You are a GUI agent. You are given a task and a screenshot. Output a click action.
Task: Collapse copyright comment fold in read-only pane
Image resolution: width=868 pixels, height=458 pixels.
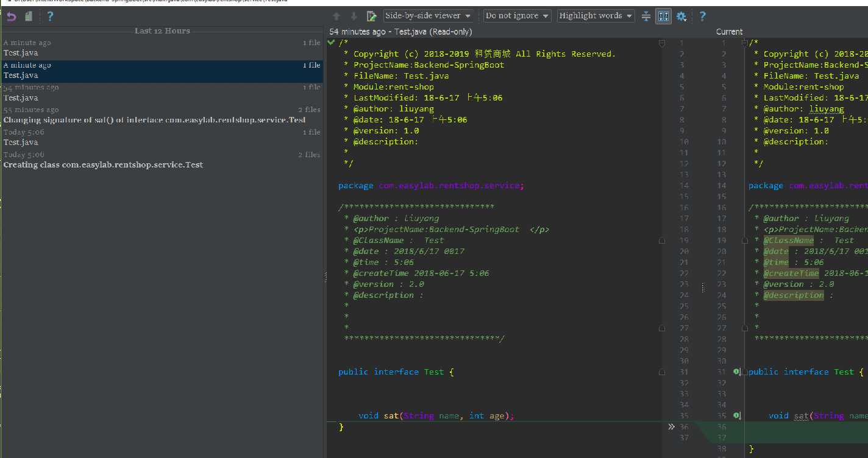tap(662, 43)
